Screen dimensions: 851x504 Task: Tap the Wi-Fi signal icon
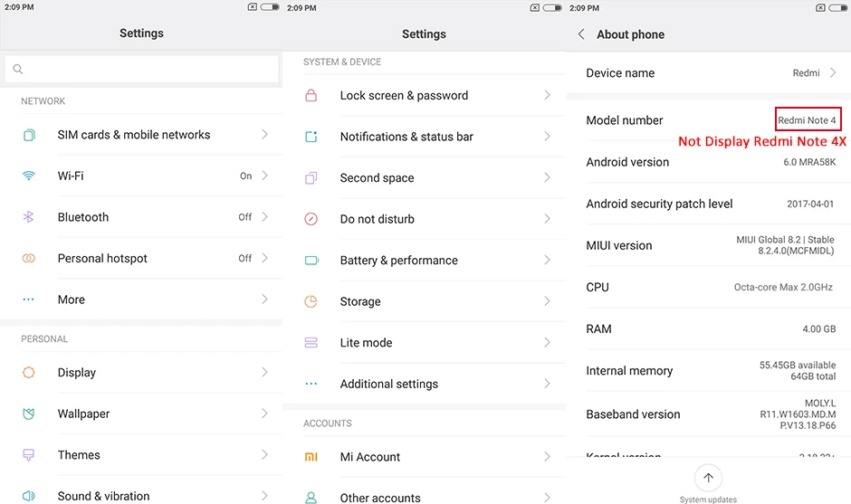tap(29, 176)
